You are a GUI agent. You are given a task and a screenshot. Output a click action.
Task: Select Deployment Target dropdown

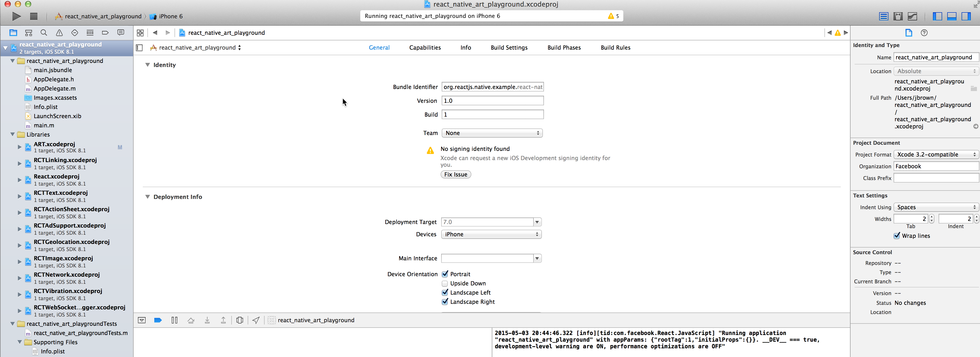(491, 221)
